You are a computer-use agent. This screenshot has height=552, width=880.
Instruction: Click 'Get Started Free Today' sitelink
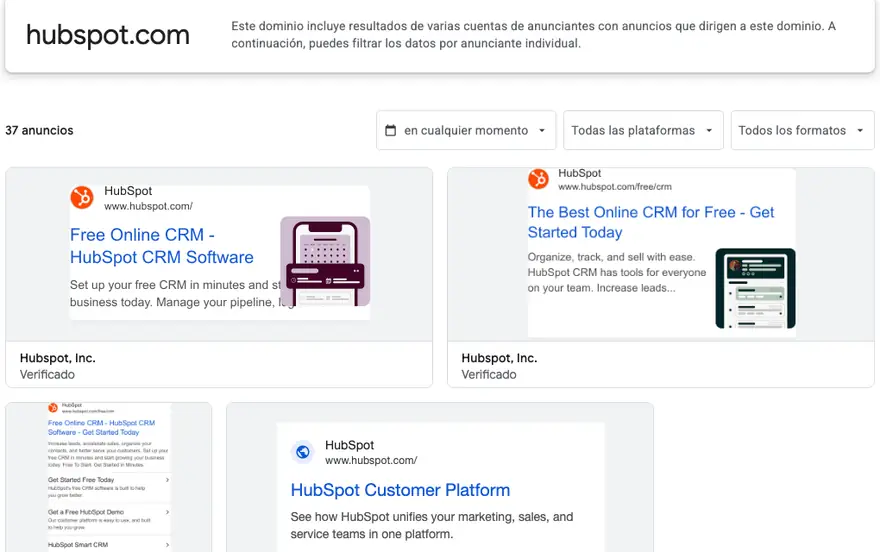click(x=81, y=480)
